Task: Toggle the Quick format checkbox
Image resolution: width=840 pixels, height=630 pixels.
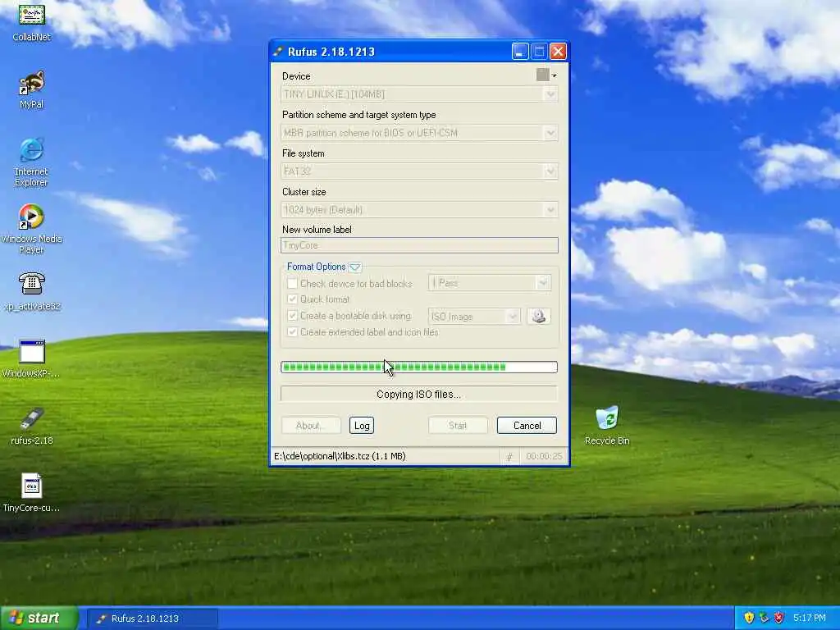Action: pos(293,299)
